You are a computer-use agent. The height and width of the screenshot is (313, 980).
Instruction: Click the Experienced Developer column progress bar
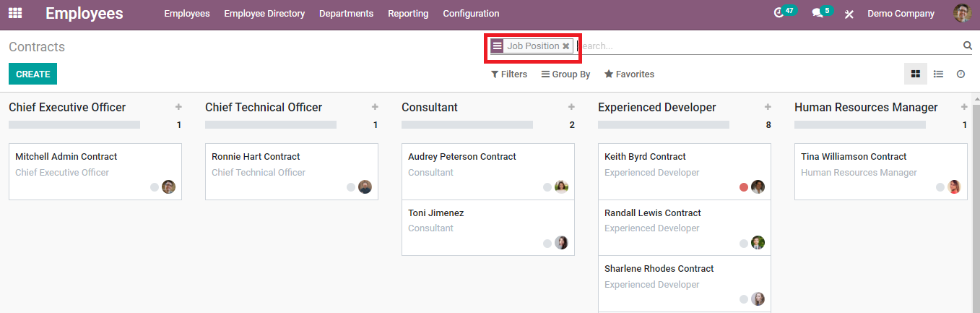[x=663, y=125]
